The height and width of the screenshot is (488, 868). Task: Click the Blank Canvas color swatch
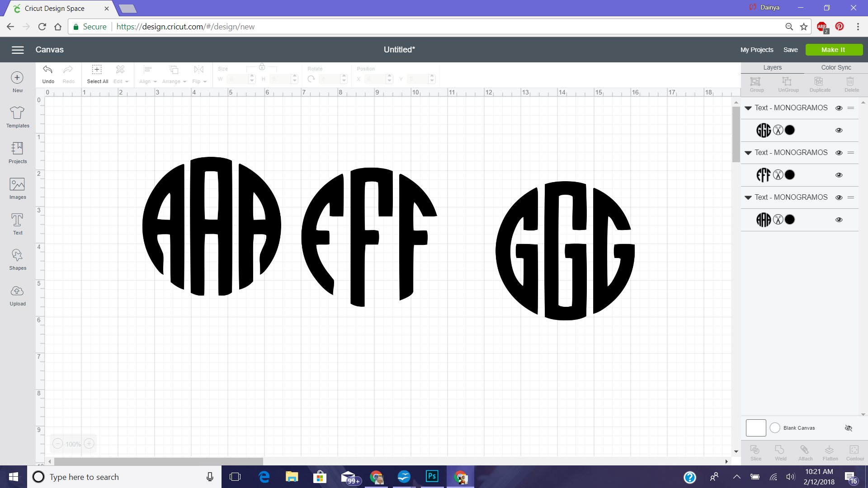point(756,428)
